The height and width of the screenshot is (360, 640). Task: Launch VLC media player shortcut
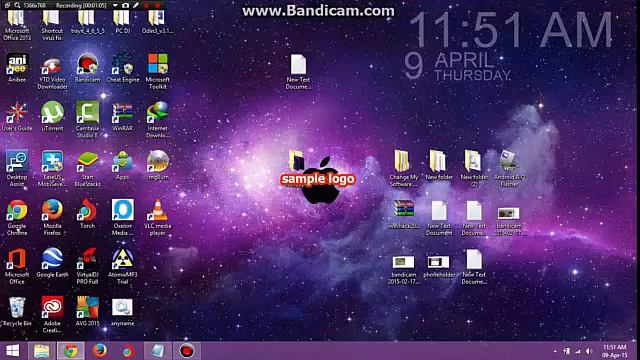[x=158, y=218]
